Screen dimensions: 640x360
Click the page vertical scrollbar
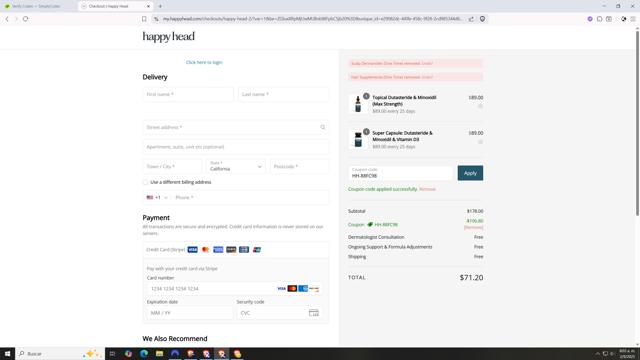(637, 122)
